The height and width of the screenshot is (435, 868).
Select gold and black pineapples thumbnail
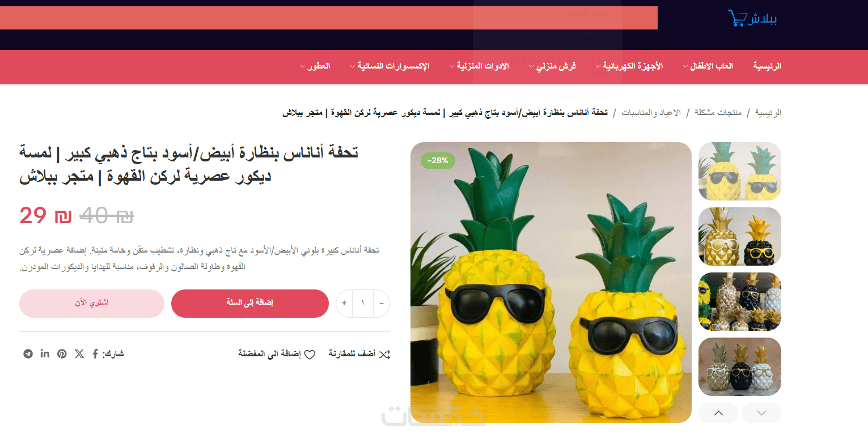(740, 236)
